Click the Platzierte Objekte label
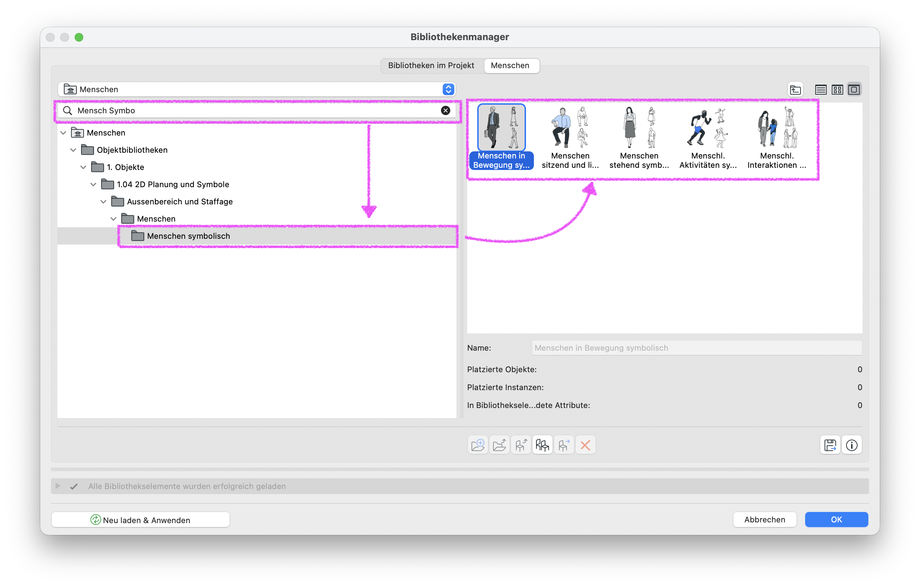Image resolution: width=920 pixels, height=588 pixels. point(502,369)
